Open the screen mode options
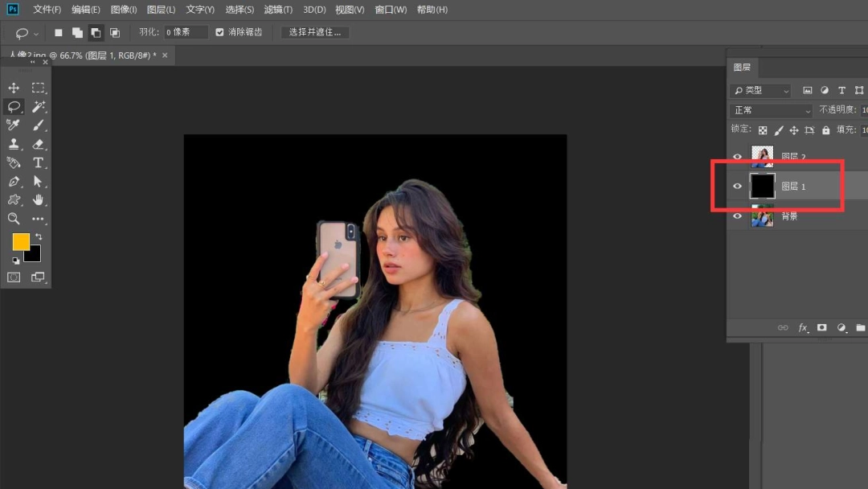Screen dimensions: 868x489 click(x=38, y=277)
